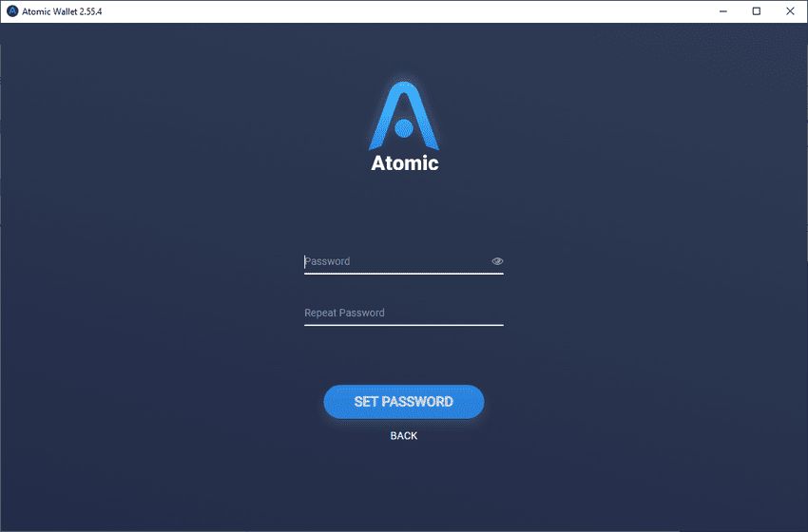Click the circle dot inside the Atomic logo

(404, 128)
